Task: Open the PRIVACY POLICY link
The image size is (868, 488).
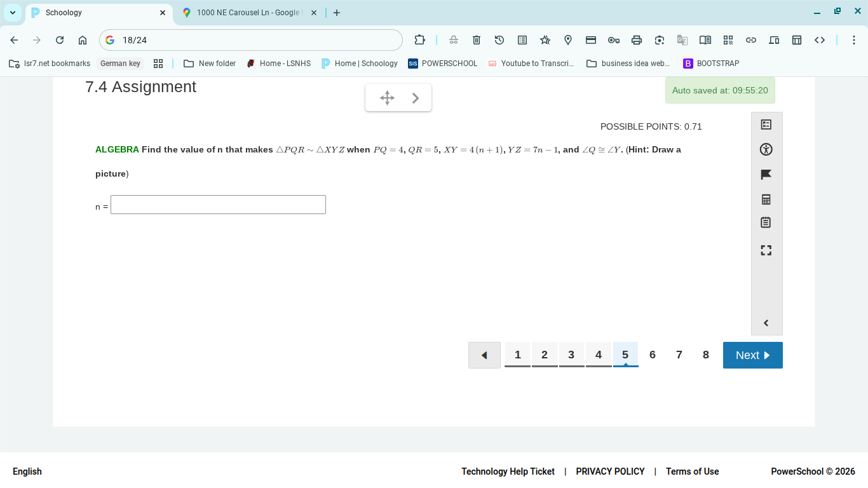Action: 610,471
